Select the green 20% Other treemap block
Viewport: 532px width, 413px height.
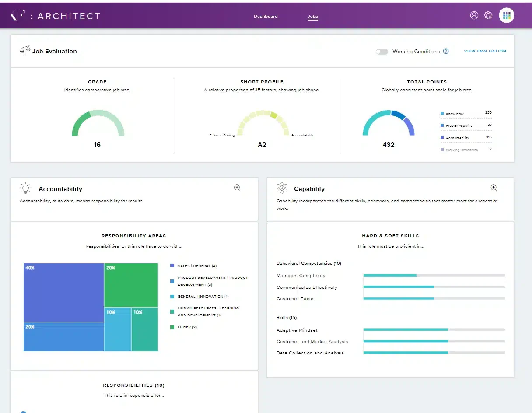click(131, 285)
